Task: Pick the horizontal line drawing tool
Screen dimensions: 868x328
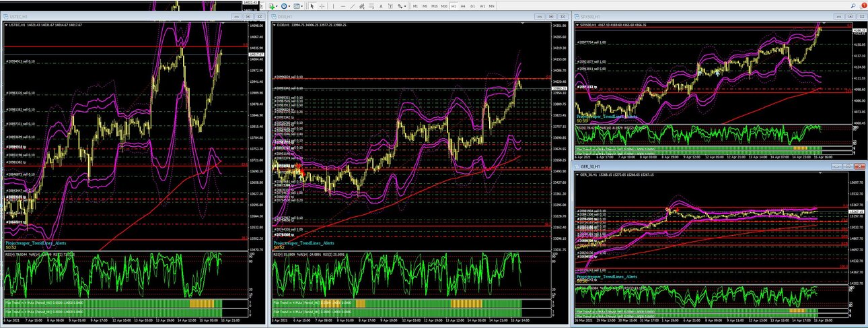Action: click(x=343, y=6)
